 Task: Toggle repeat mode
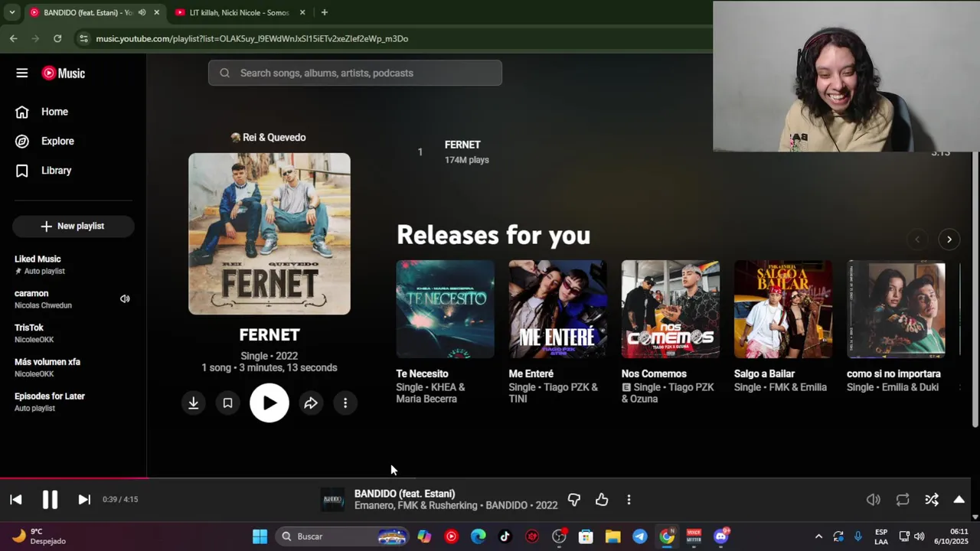click(x=903, y=500)
